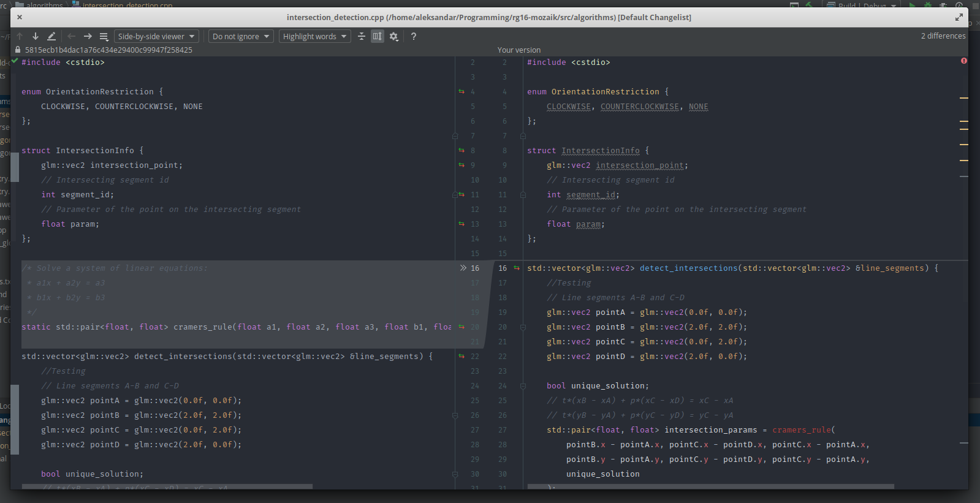The height and width of the screenshot is (503, 980).
Task: Open diff settings gear menu
Action: (x=394, y=37)
